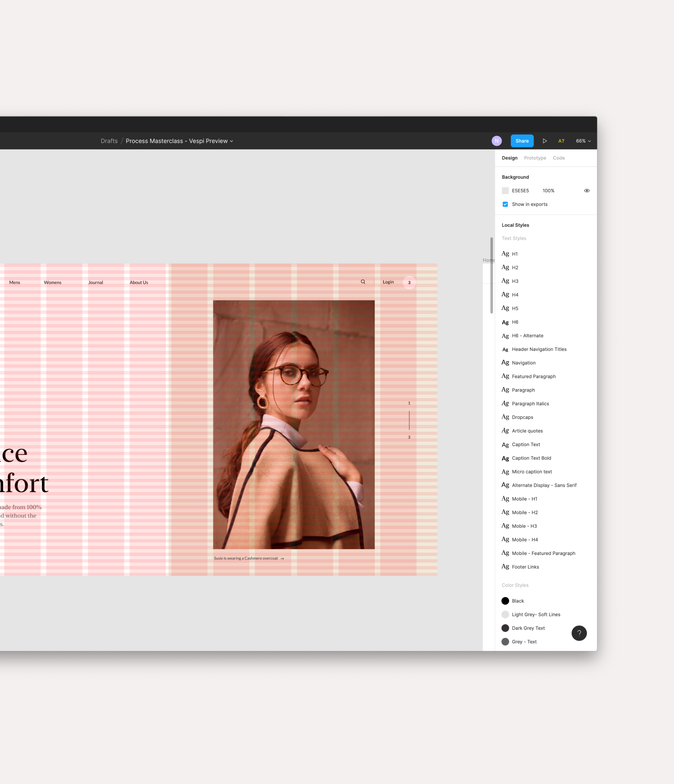Image resolution: width=674 pixels, height=784 pixels.
Task: Select Mobile - H1 text style
Action: click(x=545, y=499)
